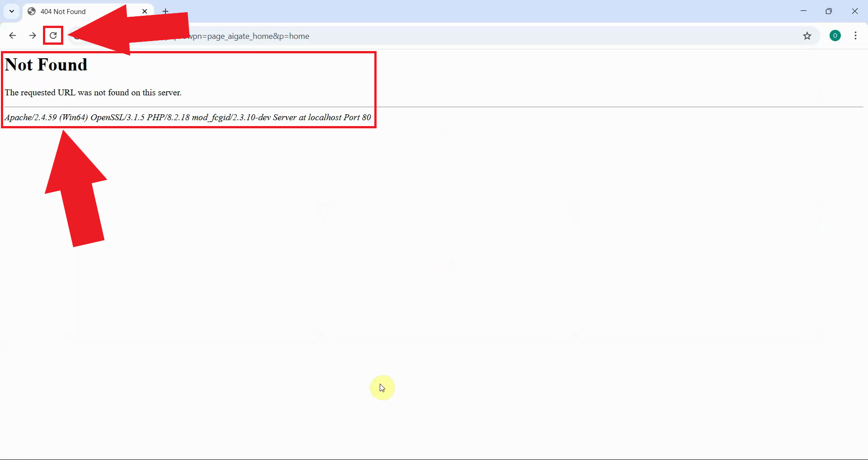The image size is (868, 460).
Task: Toggle the bookmark star for this page
Action: [x=808, y=36]
